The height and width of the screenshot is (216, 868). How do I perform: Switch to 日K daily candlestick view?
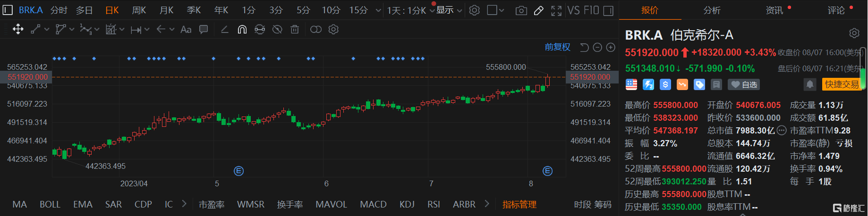pos(112,10)
